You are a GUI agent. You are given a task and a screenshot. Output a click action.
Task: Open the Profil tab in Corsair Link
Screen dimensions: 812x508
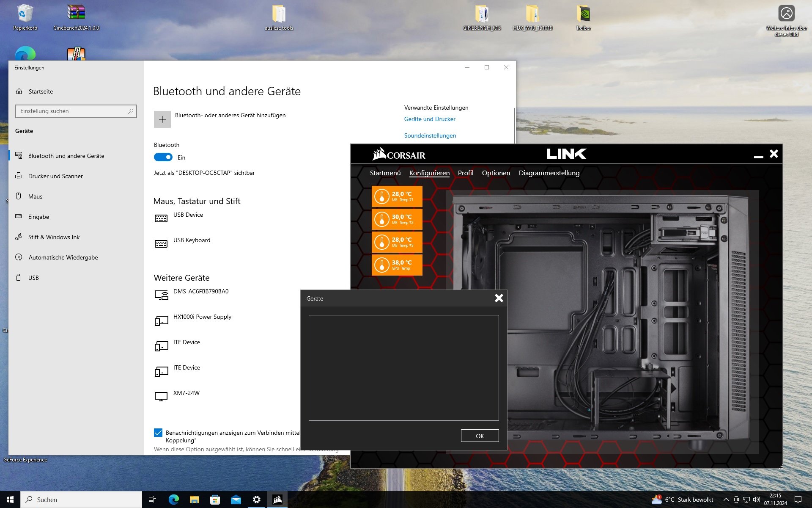click(466, 173)
